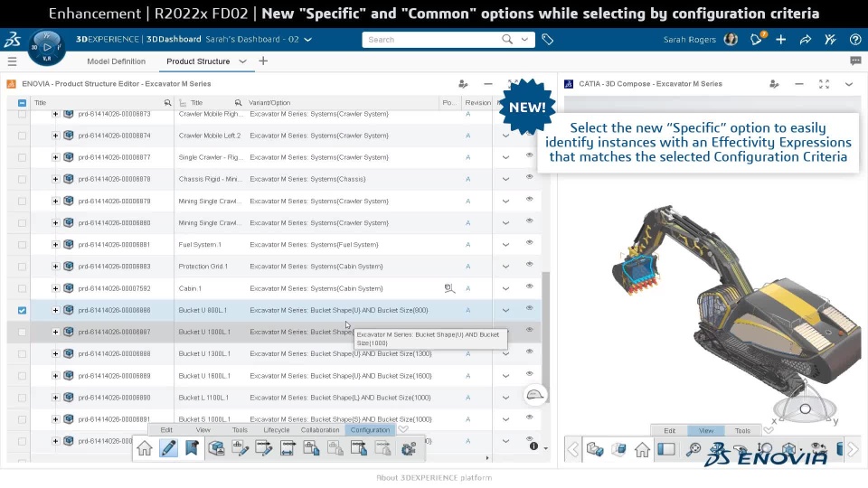Toggle the select-all checkbox in header

point(22,103)
